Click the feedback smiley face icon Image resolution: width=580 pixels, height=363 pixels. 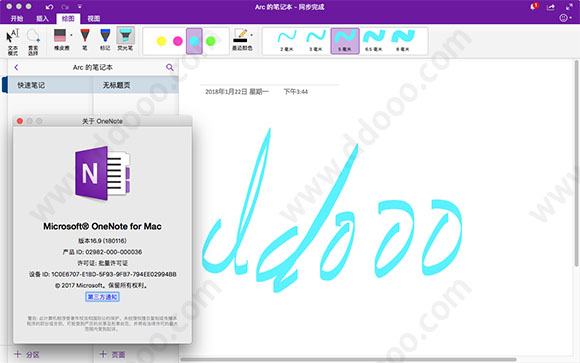tap(563, 18)
